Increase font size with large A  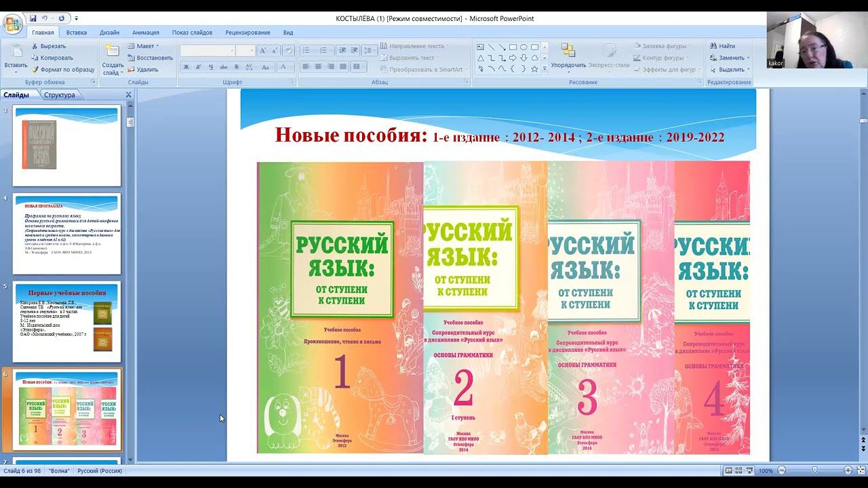[x=262, y=51]
